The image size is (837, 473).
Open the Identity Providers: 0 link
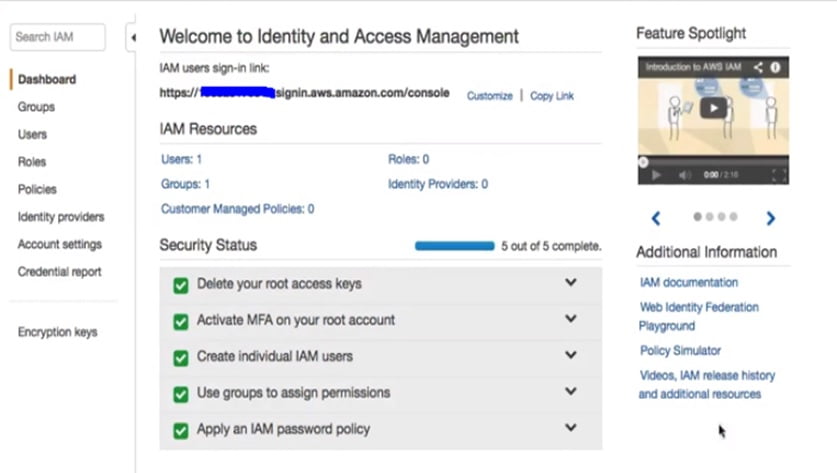[x=438, y=184]
